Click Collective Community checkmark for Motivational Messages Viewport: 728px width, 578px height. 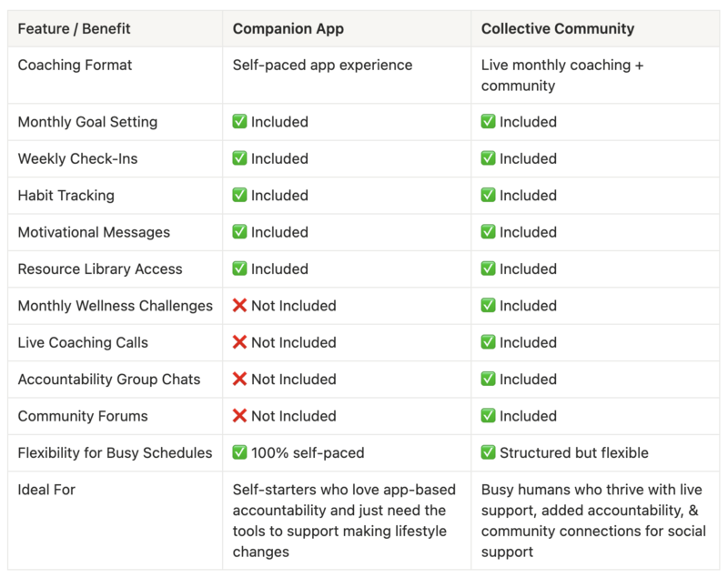coord(489,232)
